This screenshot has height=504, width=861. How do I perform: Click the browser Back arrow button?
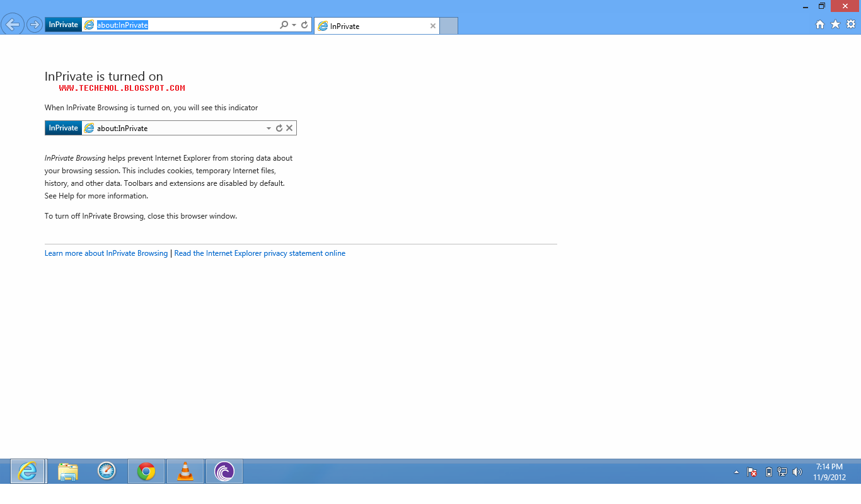tap(13, 25)
